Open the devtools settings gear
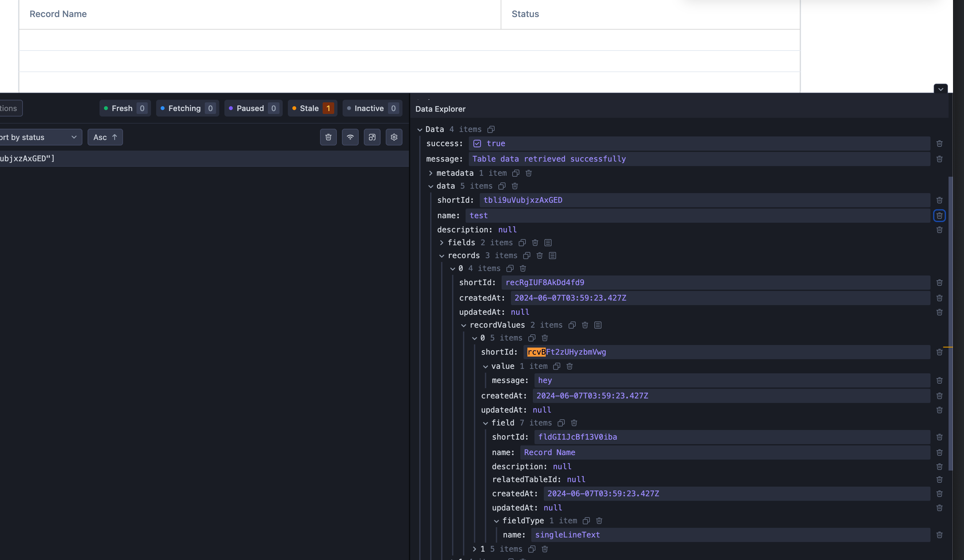 (394, 137)
